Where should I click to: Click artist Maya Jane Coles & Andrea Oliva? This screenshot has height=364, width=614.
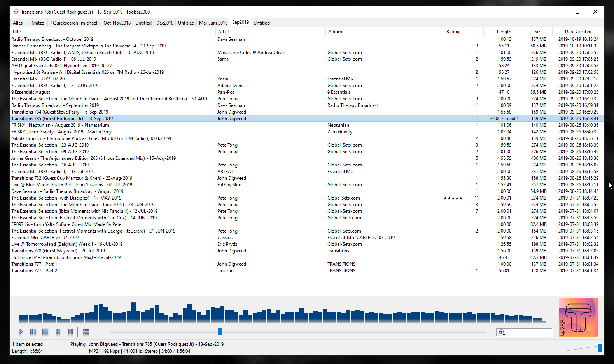250,52
